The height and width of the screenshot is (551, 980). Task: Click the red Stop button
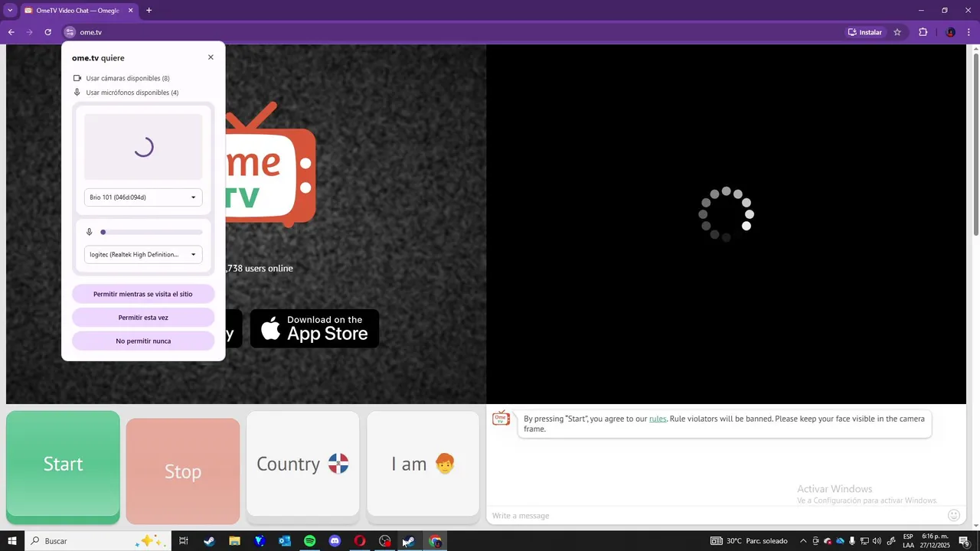click(x=183, y=471)
